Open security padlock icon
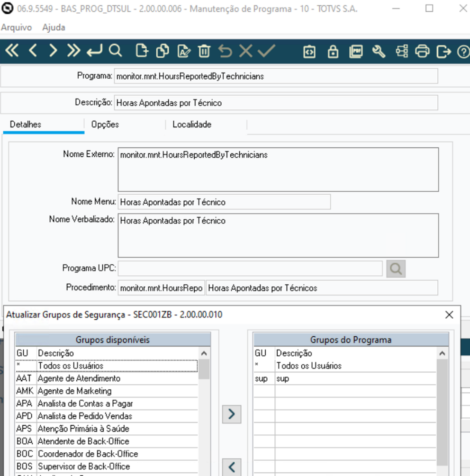 click(x=333, y=51)
